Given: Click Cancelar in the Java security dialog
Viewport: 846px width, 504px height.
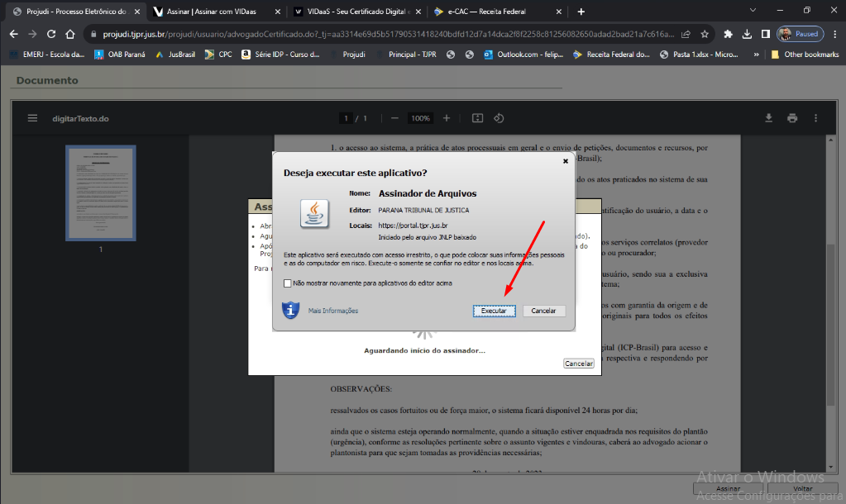Looking at the screenshot, I should coord(543,311).
